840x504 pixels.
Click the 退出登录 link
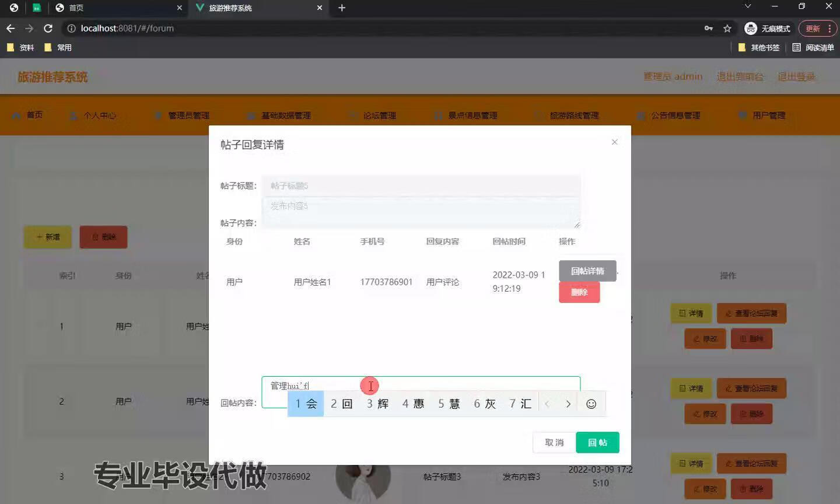[796, 76]
